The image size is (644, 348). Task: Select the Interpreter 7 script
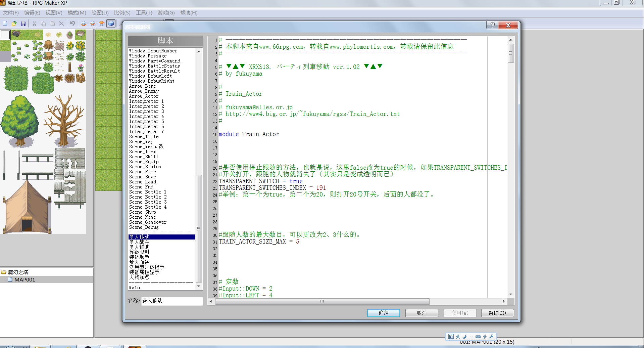coord(147,132)
